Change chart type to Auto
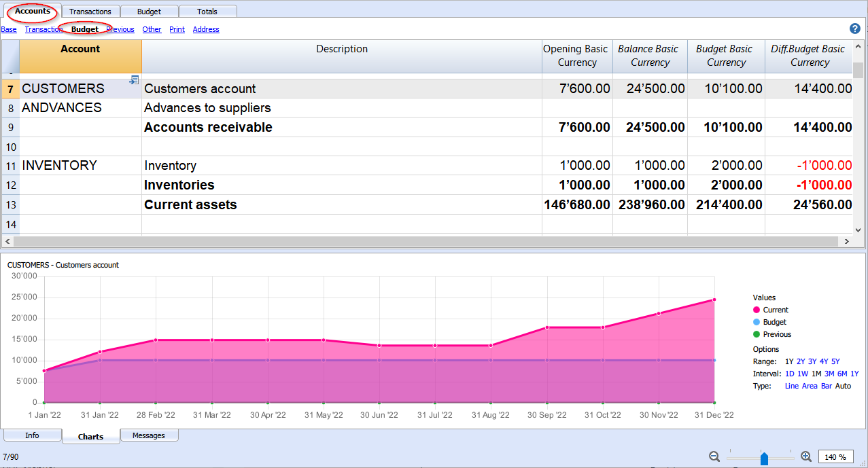The height and width of the screenshot is (468, 868). click(x=843, y=386)
